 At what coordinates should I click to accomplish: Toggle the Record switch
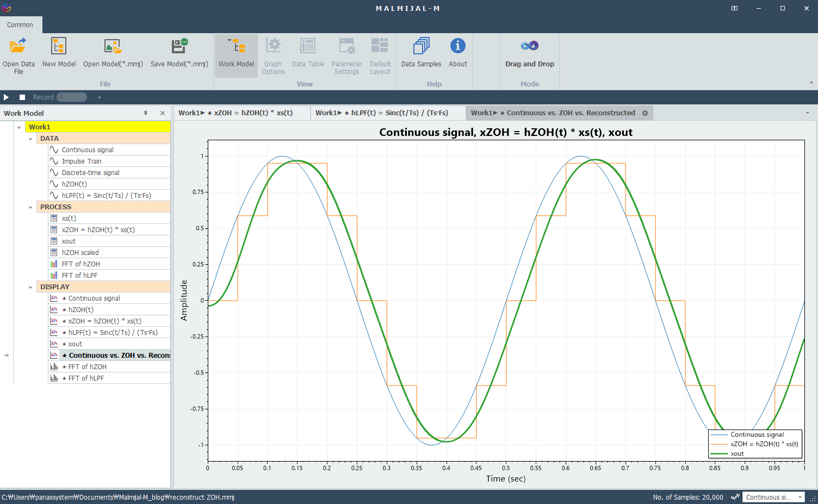click(72, 97)
